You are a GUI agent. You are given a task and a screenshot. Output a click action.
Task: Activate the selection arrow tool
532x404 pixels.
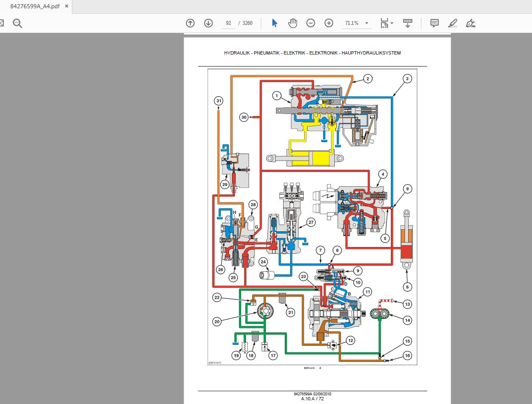274,23
